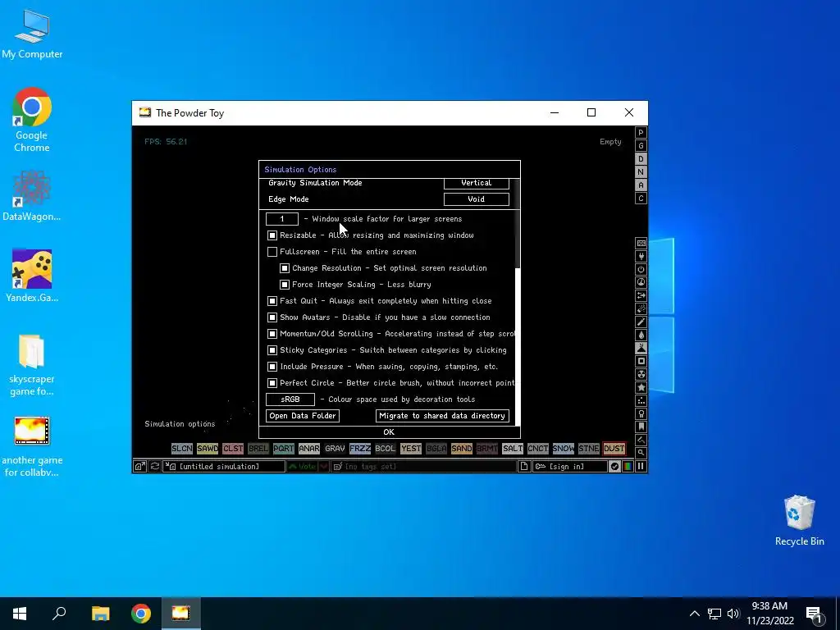Pause the simulation with the pause icon
The image size is (840, 630).
(641, 467)
